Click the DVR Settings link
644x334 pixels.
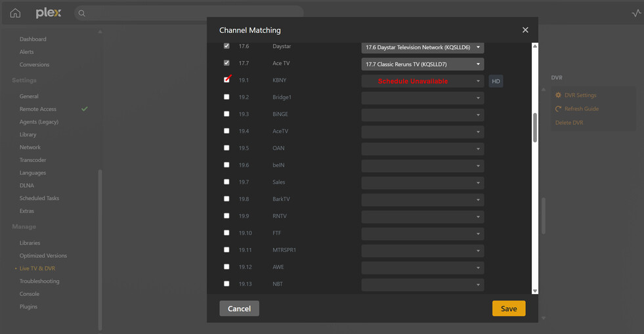pyautogui.click(x=580, y=95)
